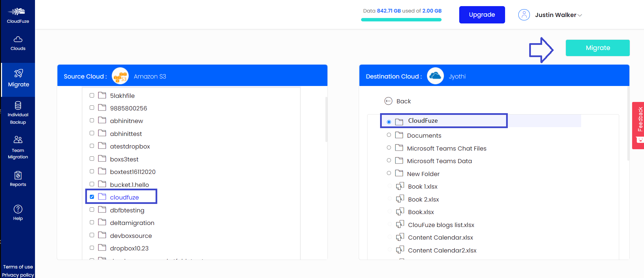Screen dimensions: 644x278
Task: Open the boxs3test folder name
Action: [x=124, y=159]
